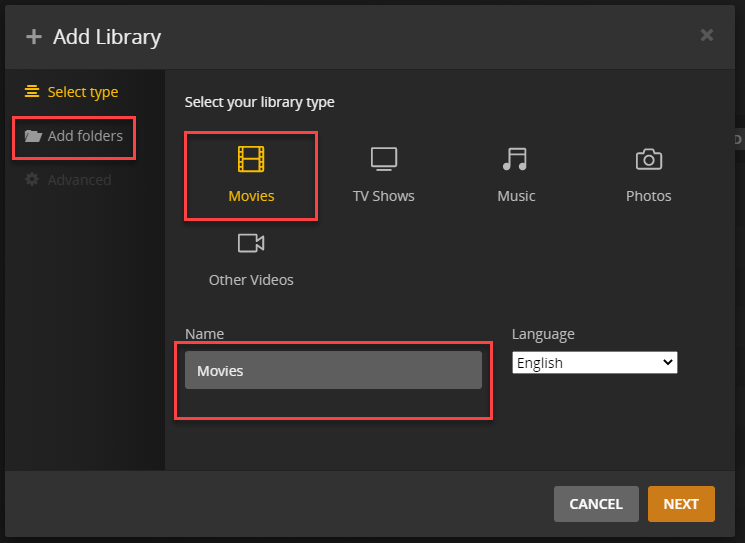The height and width of the screenshot is (543, 745).
Task: Click the arrow of the Language combo box
Action: 669,363
